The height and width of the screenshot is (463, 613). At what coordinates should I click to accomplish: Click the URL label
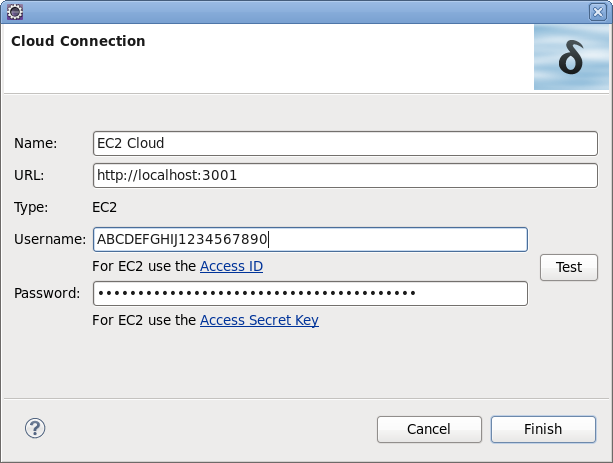(30, 175)
